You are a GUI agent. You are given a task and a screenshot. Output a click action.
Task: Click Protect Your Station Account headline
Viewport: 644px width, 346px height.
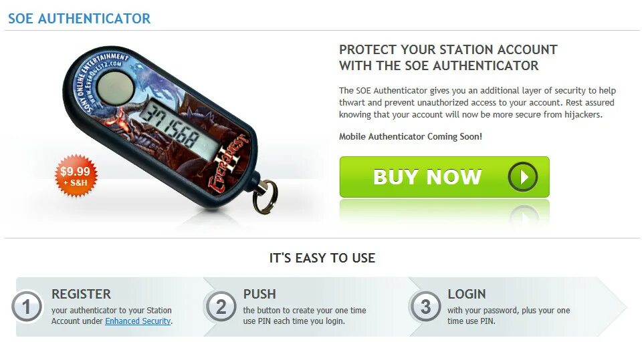pos(448,57)
